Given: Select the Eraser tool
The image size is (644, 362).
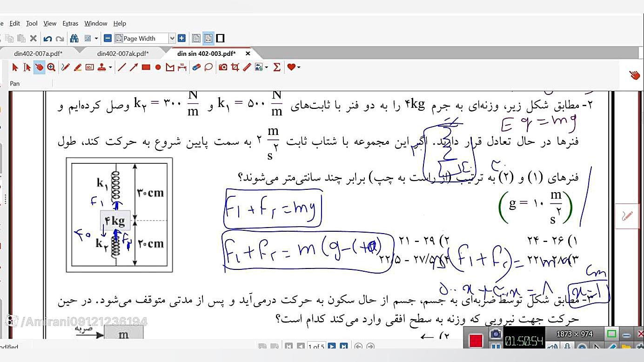Looking at the screenshot, I should point(196,67).
